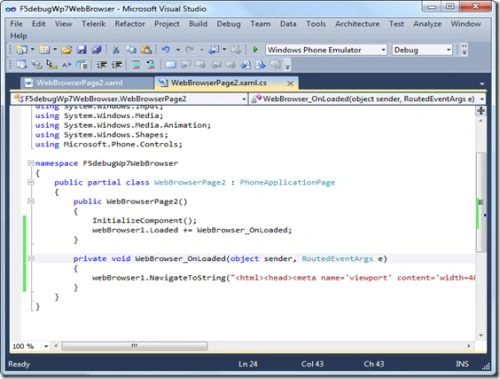Comment out the selected lines icon
This screenshot has height=379, width=500.
point(136,65)
